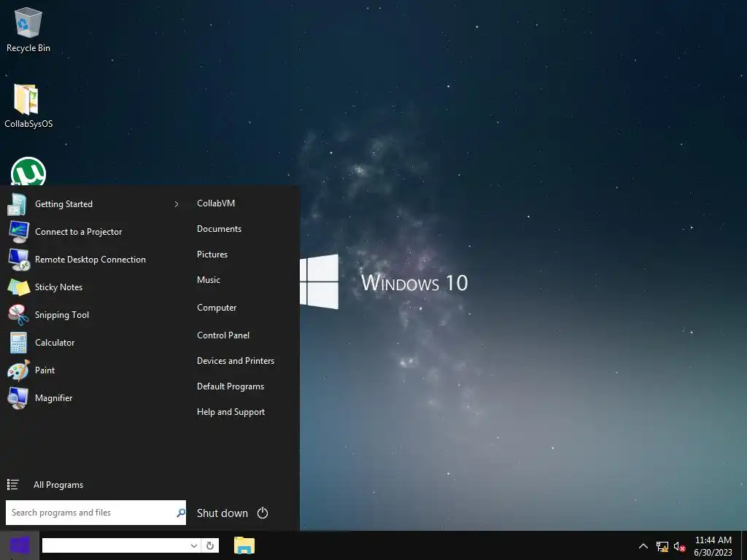Click the Start button on taskbar
The image size is (747, 560).
click(x=20, y=545)
